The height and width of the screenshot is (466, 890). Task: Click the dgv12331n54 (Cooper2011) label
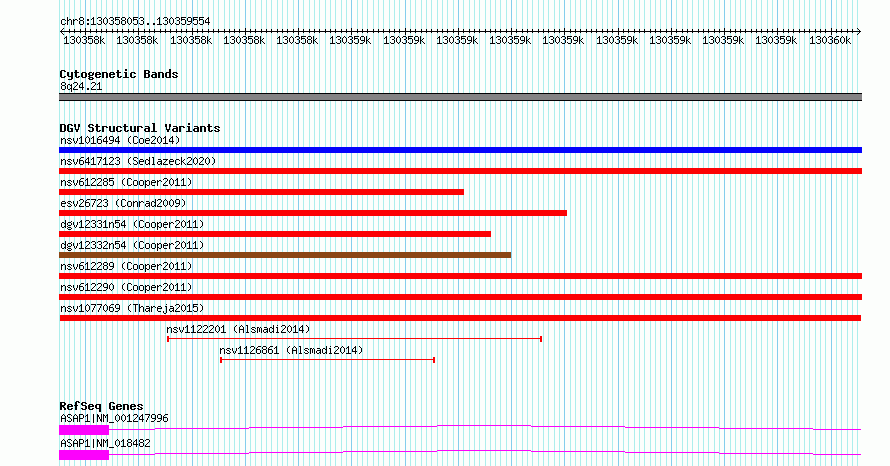click(132, 224)
